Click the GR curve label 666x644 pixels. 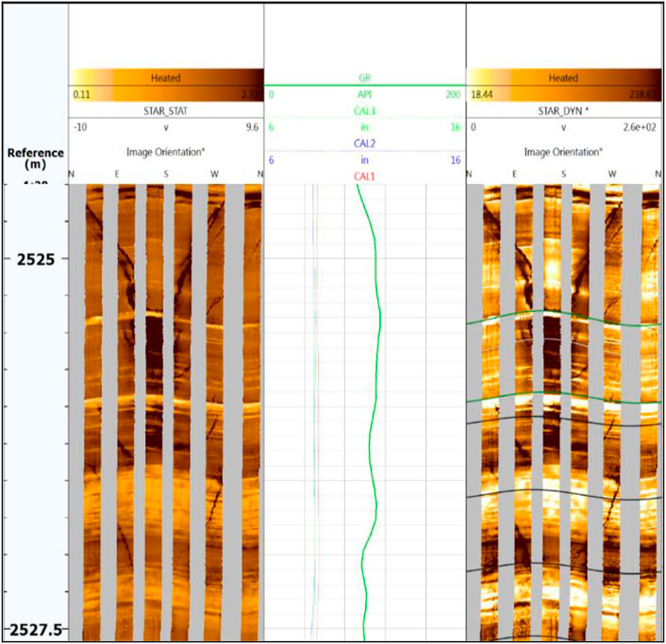point(365,78)
